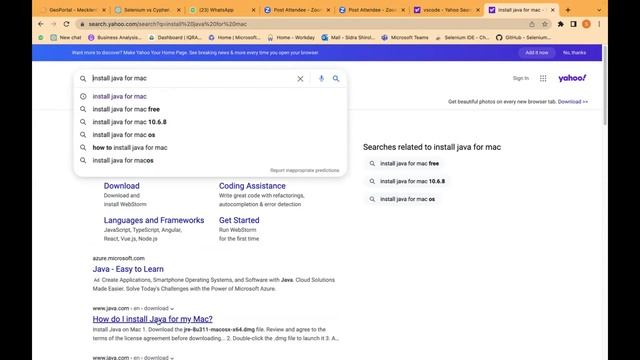640x360 pixels.
Task: Start voice search with microphone icon
Action: [x=321, y=78]
